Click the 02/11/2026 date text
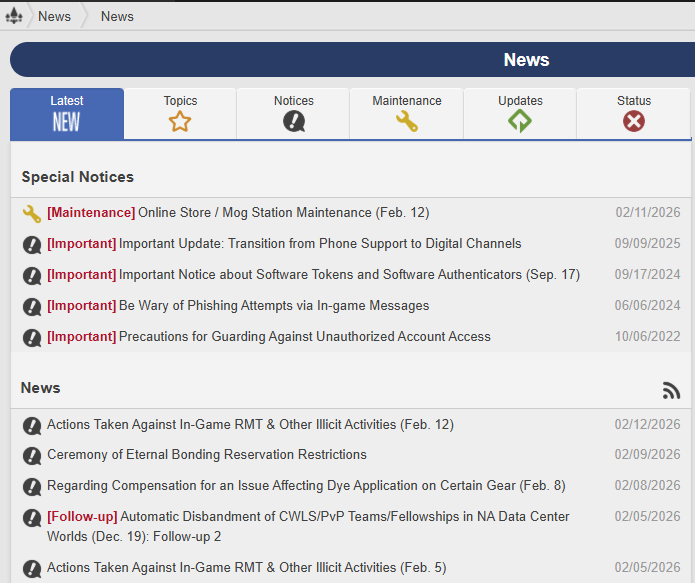The image size is (695, 583). [x=648, y=213]
